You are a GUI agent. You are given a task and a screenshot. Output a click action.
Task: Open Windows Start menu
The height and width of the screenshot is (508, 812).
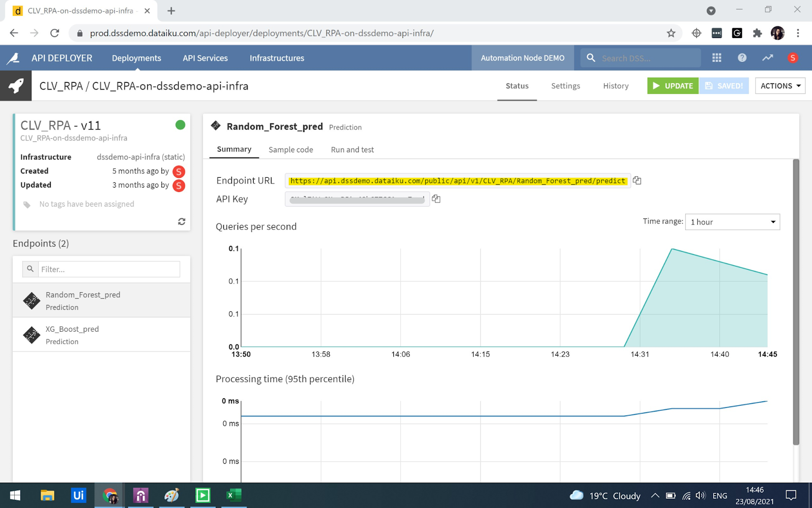15,495
